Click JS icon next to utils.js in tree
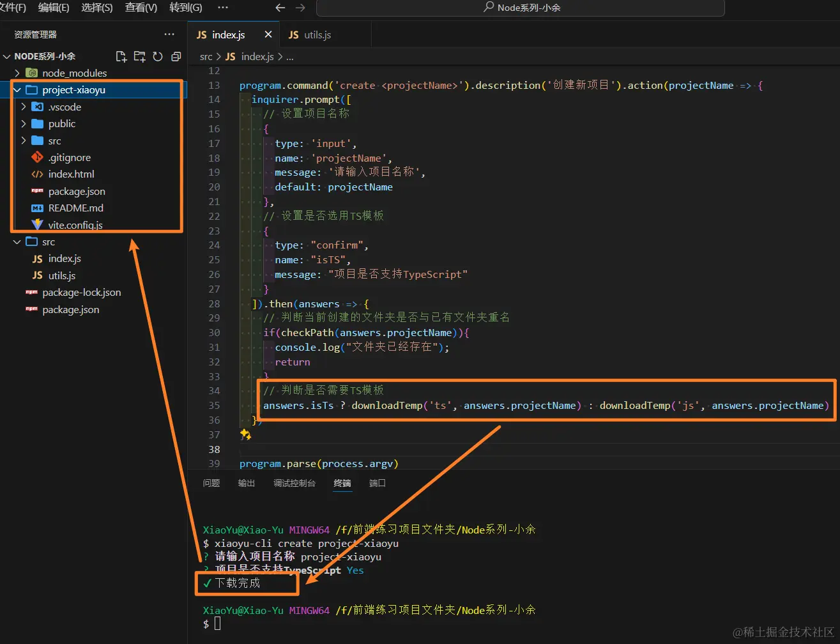 37,275
